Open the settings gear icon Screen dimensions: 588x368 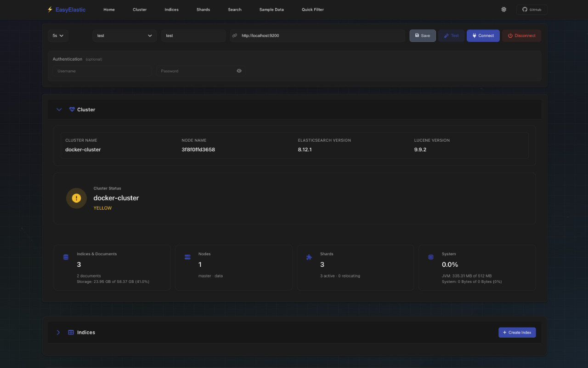(503, 9)
